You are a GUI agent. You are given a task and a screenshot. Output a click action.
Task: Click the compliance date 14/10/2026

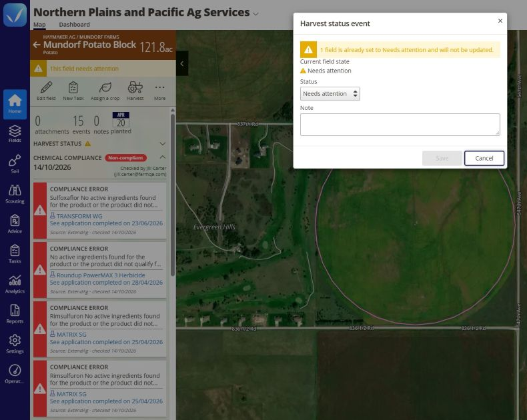point(52,167)
